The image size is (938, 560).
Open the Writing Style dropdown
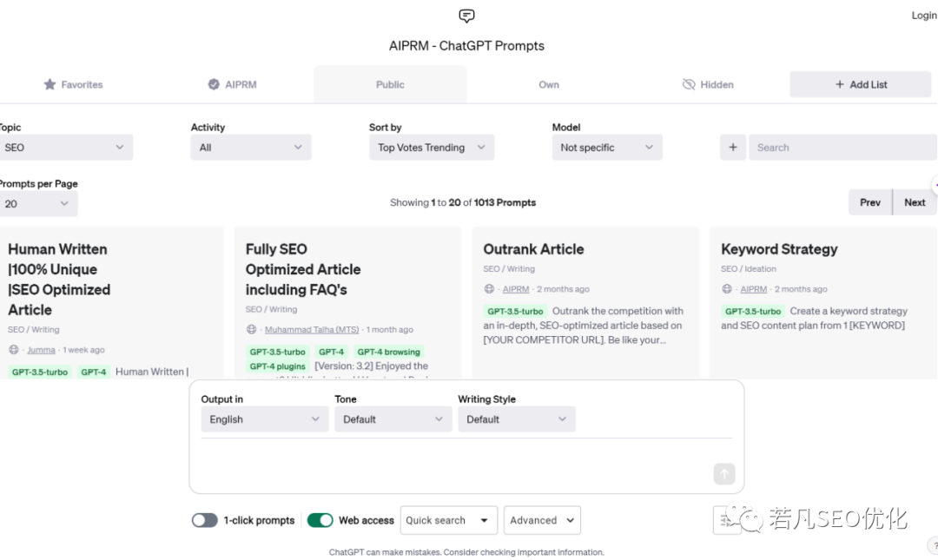coord(516,419)
